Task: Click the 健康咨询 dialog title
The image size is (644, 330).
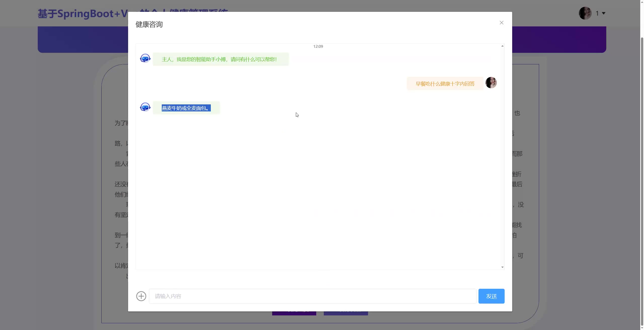Action: [149, 24]
